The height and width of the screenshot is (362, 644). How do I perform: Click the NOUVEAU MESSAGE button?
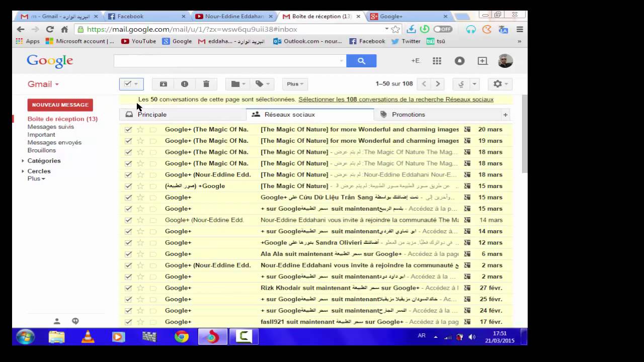coord(60,105)
